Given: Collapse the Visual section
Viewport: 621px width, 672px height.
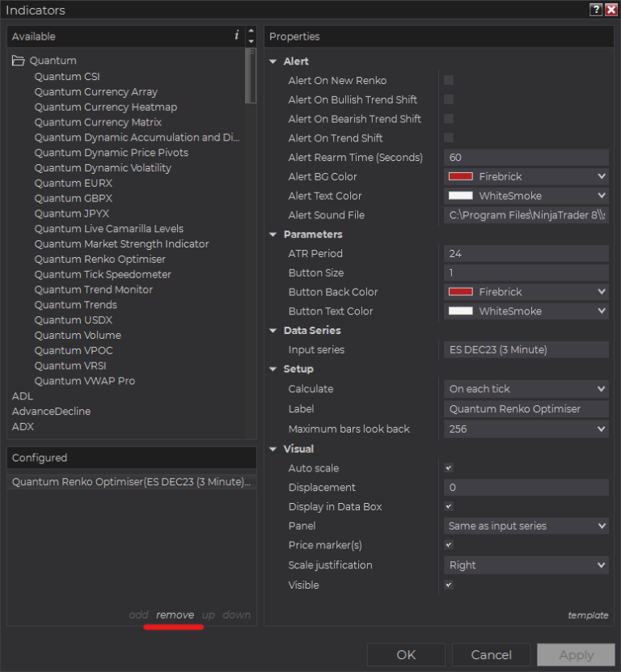Looking at the screenshot, I should pos(273,449).
